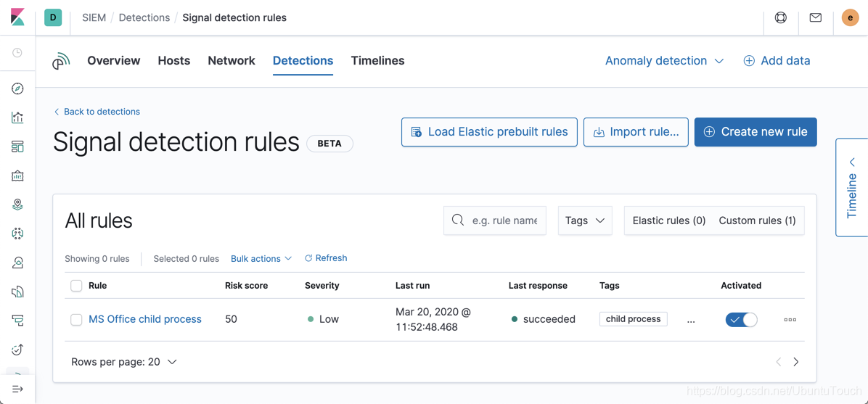Image resolution: width=868 pixels, height=404 pixels.
Task: Open Dashboard icon in sidebar
Action: [x=17, y=146]
